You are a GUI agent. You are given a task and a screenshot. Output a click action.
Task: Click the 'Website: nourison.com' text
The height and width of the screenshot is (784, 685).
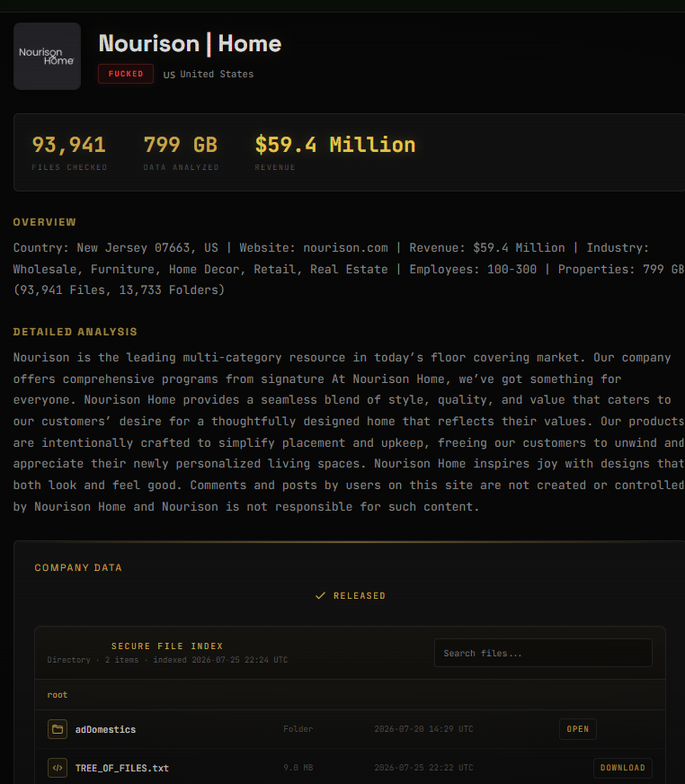[x=314, y=248]
